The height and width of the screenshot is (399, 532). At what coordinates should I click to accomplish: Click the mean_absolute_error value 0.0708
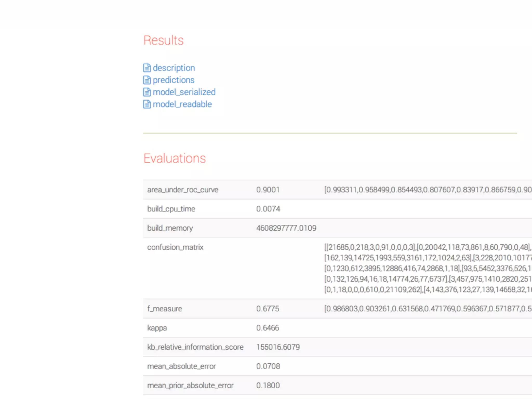(x=268, y=366)
